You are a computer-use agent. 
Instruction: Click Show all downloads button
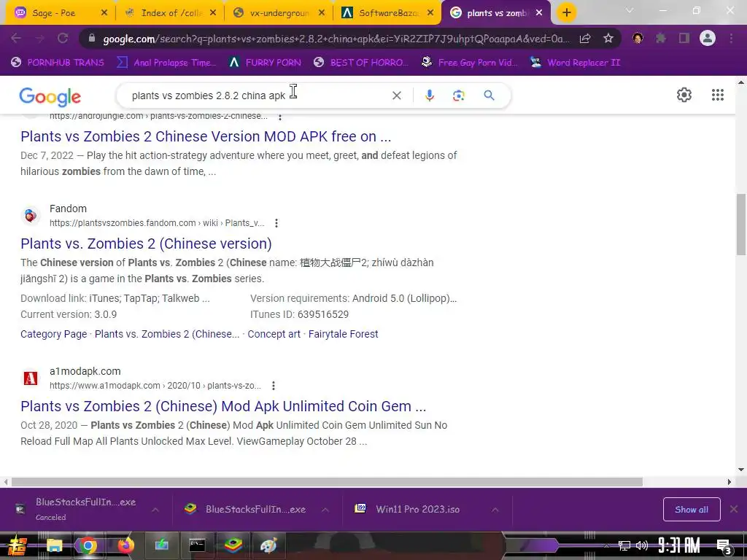[x=692, y=509]
